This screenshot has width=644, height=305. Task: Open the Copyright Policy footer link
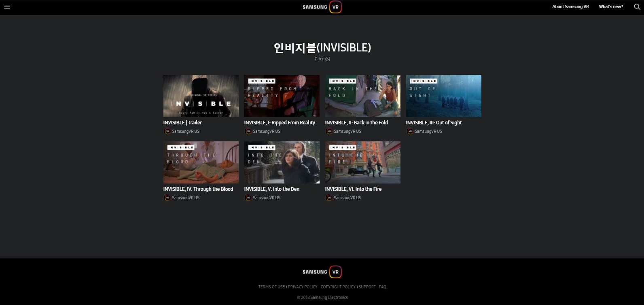tap(338, 287)
